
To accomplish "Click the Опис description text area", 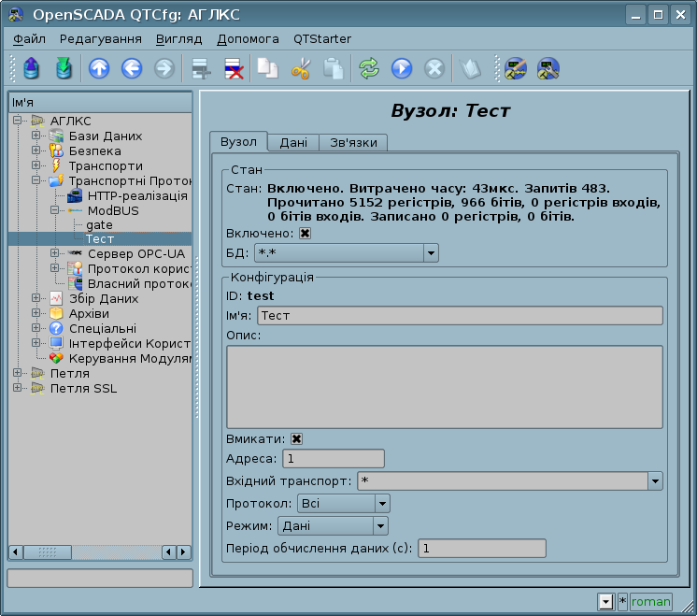I will pyautogui.click(x=445, y=387).
